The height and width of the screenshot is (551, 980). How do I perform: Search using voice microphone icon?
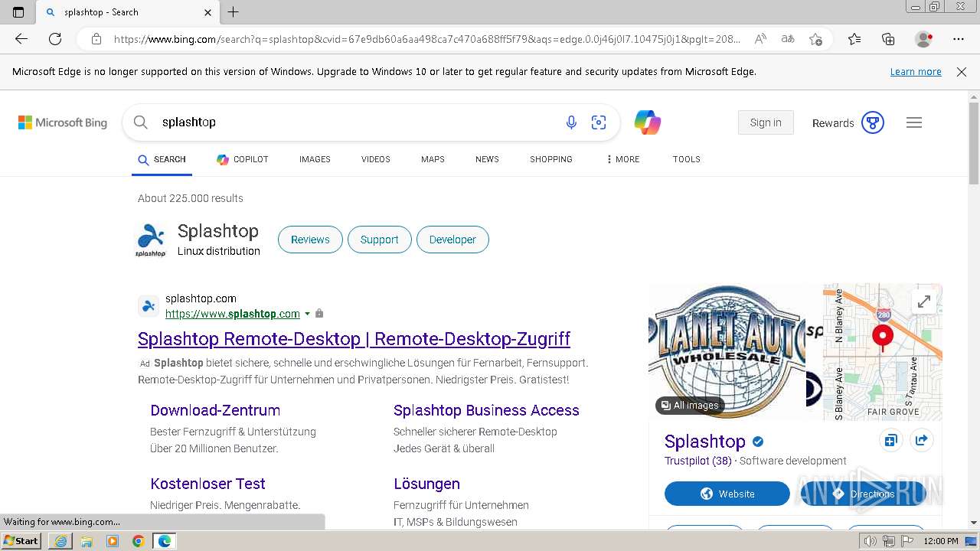point(571,122)
